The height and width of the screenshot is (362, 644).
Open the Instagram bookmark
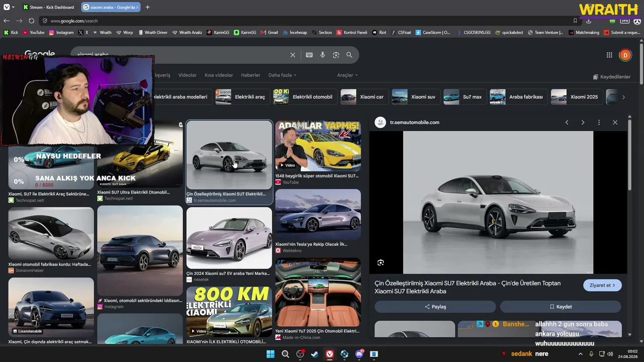(61, 32)
